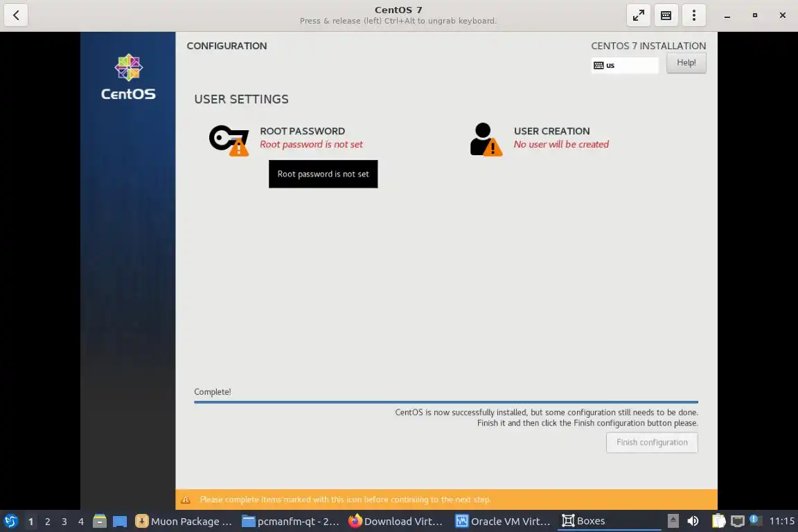Click the clock in the taskbar
Viewport: 798px width, 532px height.
781,521
